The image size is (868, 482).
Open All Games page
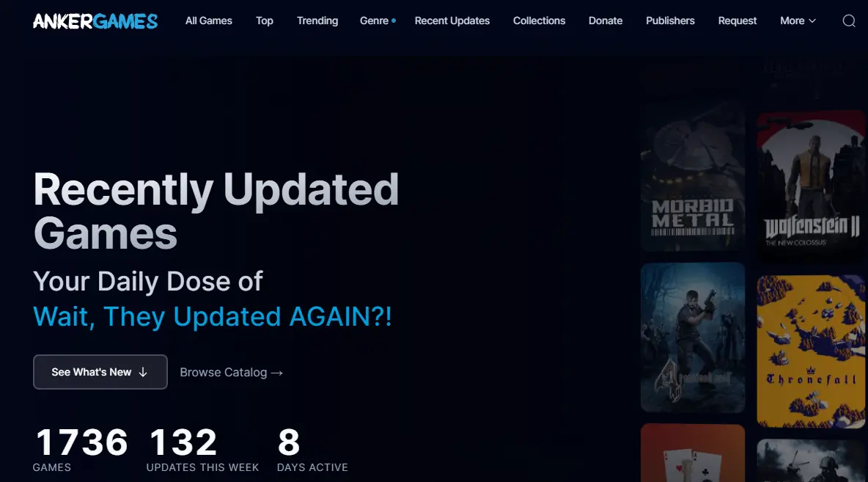pyautogui.click(x=209, y=21)
